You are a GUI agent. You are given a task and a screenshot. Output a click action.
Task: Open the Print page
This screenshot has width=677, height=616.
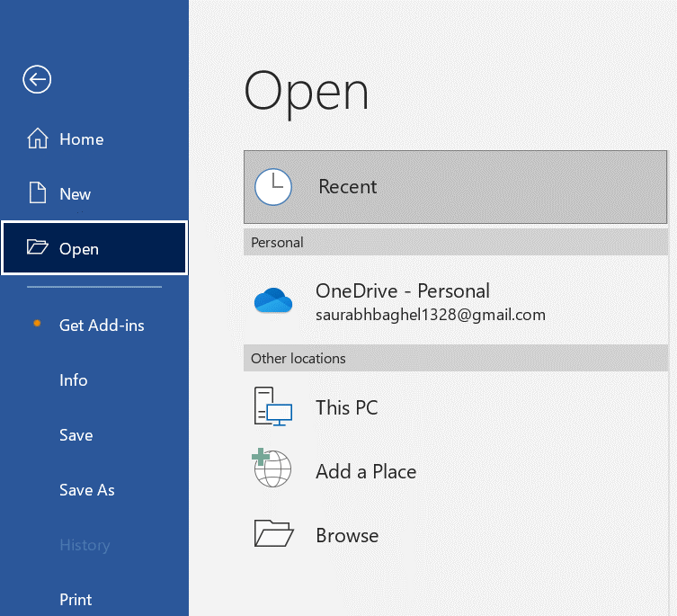[x=76, y=600]
